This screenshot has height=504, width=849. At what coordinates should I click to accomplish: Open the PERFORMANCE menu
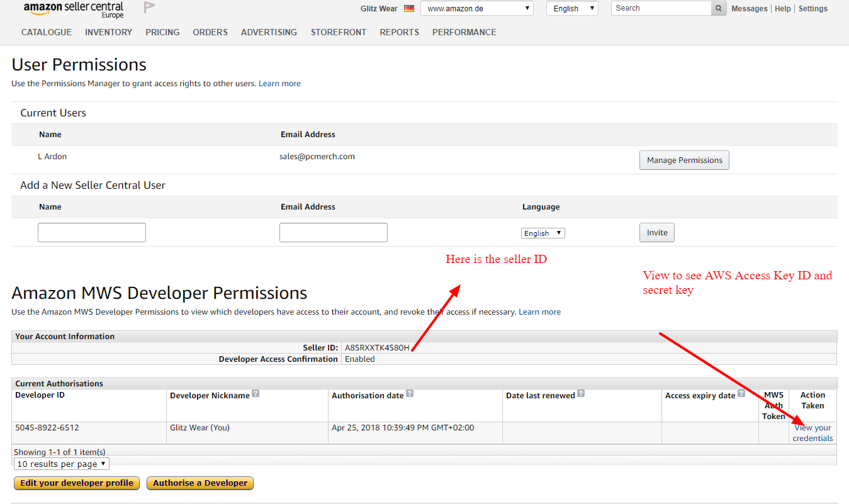[464, 32]
